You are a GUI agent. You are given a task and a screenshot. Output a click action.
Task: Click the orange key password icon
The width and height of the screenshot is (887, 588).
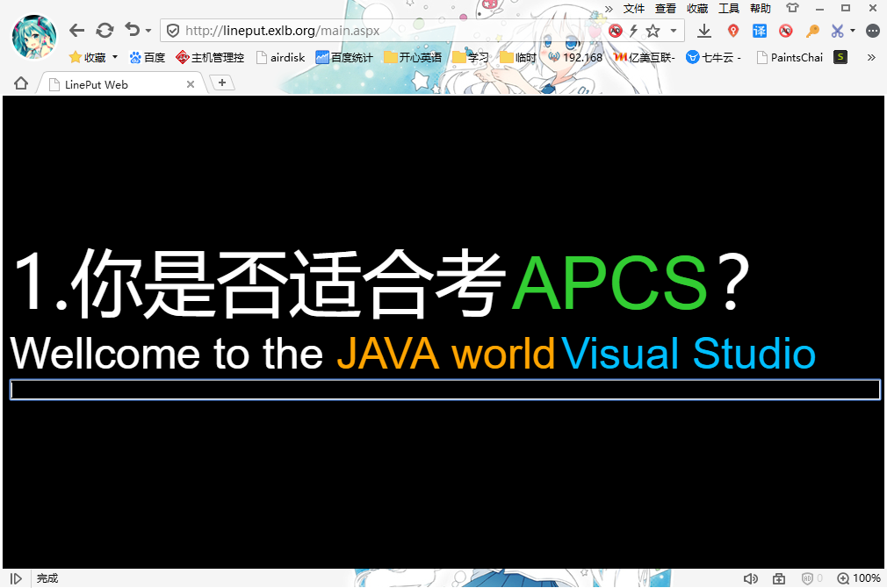[812, 31]
